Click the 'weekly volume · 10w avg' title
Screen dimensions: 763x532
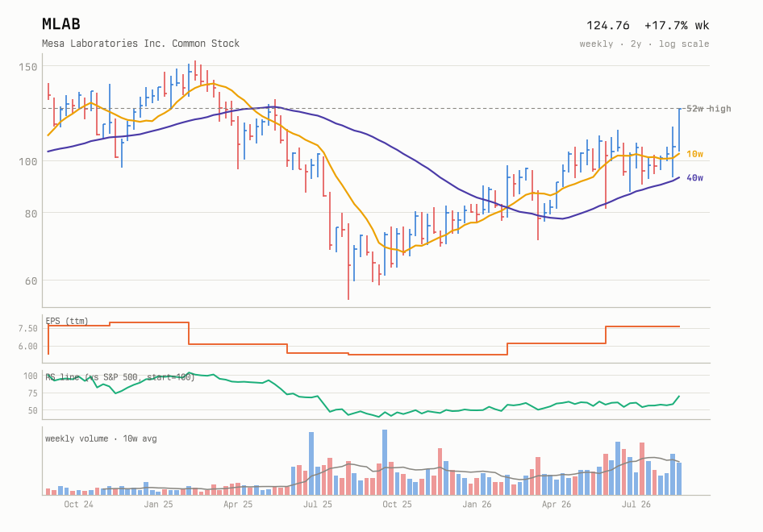click(101, 438)
